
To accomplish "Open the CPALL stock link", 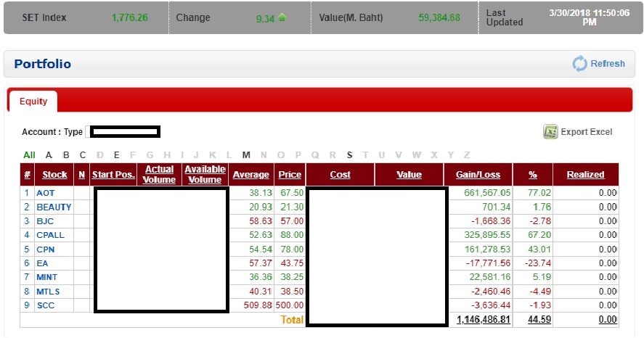I will click(x=51, y=235).
